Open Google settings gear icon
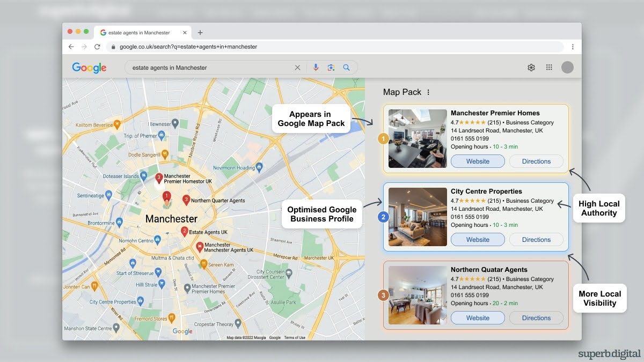Image resolution: width=644 pixels, height=362 pixels. (531, 68)
